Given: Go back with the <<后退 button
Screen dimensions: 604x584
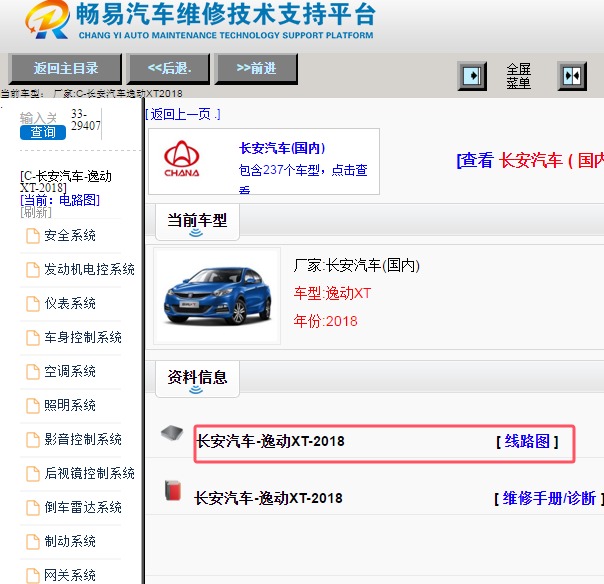Looking at the screenshot, I should pos(169,69).
